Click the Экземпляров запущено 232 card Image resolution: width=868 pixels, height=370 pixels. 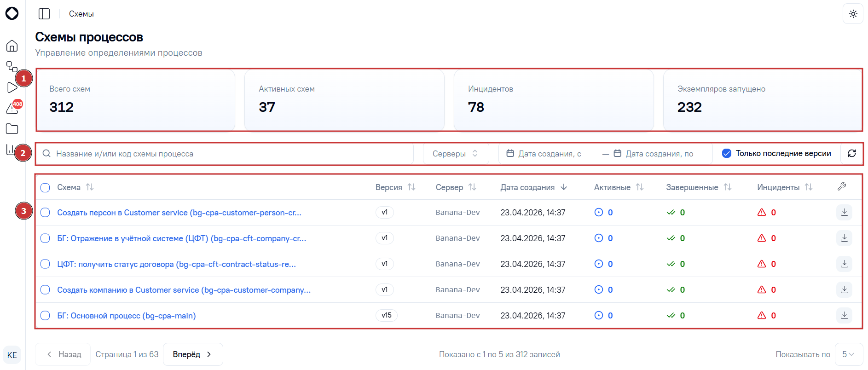[763, 100]
